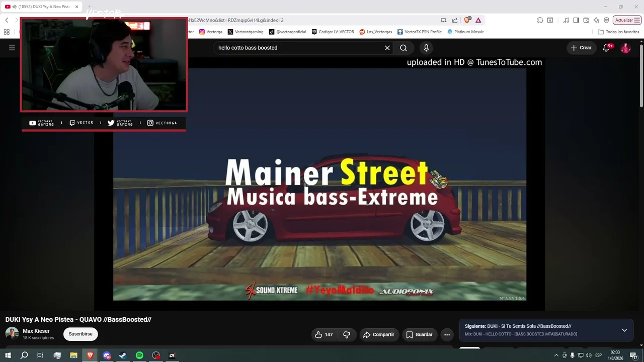Open the YouTube account avatar menu

[x=625, y=48]
